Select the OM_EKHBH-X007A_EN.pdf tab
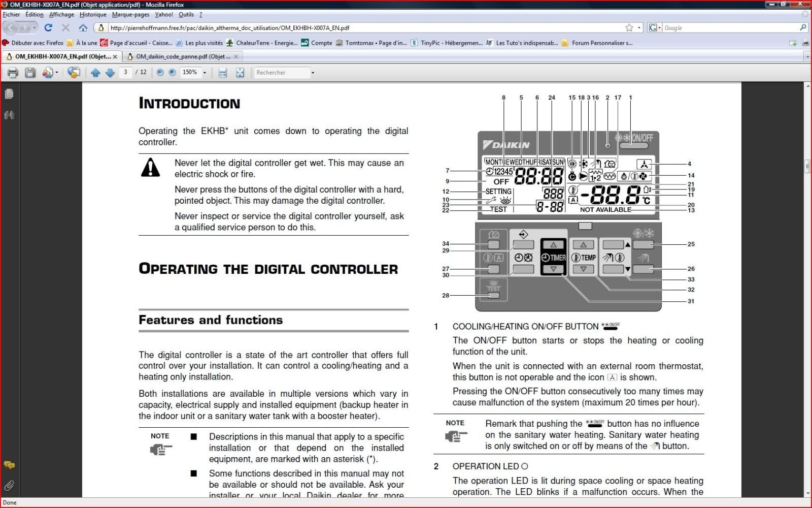This screenshot has height=508, width=812. 62,56
